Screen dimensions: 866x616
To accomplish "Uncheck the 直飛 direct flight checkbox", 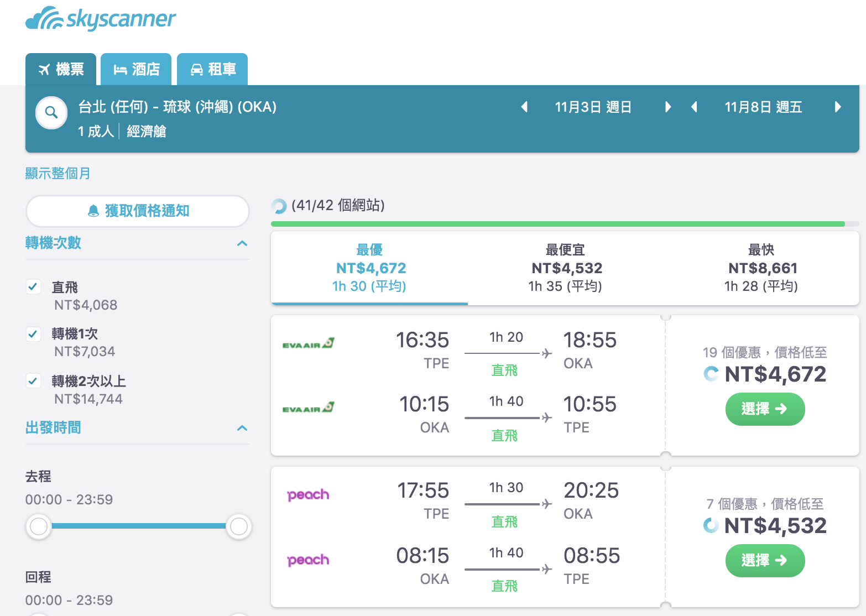I will [33, 286].
